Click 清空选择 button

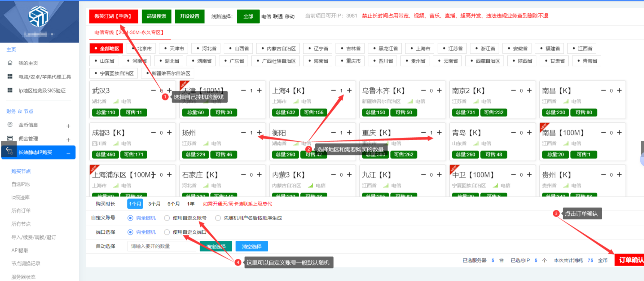[252, 246]
